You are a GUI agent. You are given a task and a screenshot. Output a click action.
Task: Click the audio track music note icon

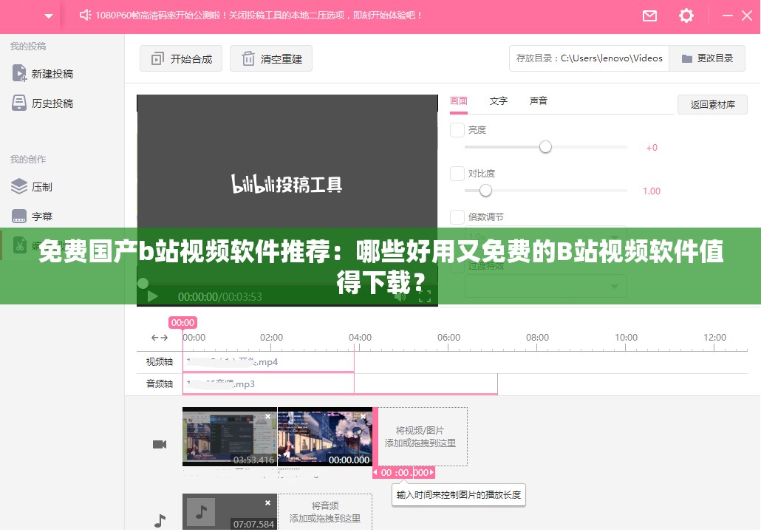[x=160, y=519]
